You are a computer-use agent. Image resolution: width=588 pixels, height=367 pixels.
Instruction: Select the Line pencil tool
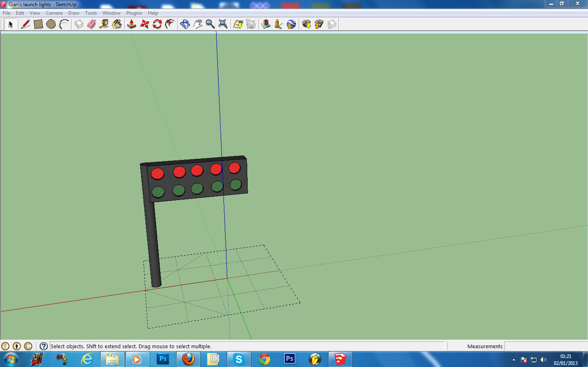pos(25,24)
